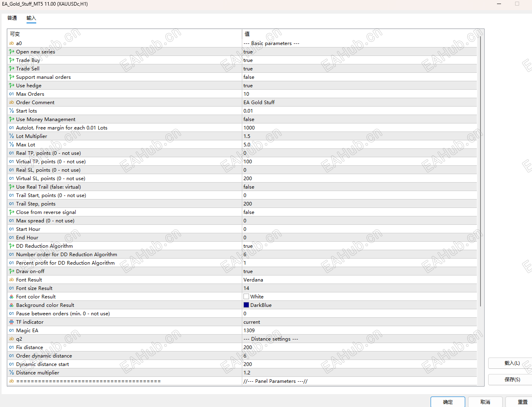
Task: Click the boolean icon beside Open new series
Action: pos(11,51)
